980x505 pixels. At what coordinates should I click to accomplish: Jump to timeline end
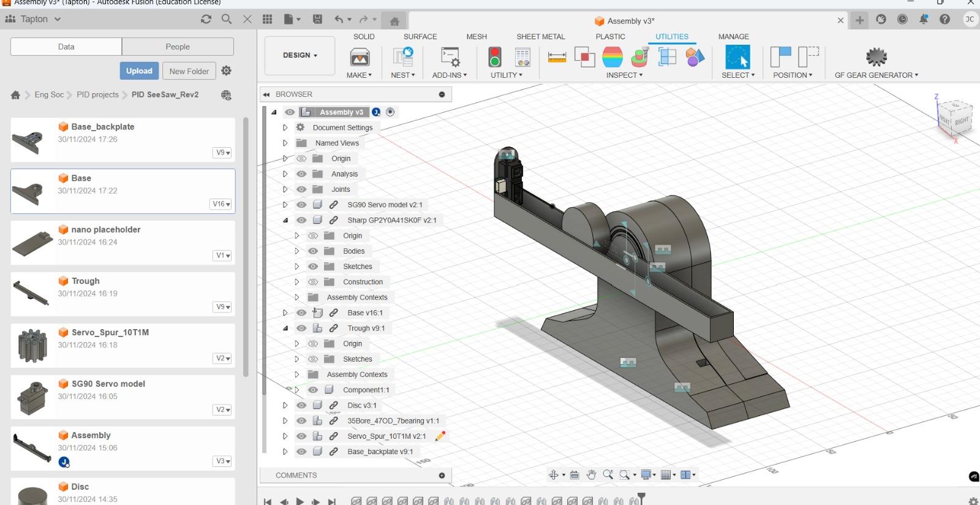(x=332, y=501)
